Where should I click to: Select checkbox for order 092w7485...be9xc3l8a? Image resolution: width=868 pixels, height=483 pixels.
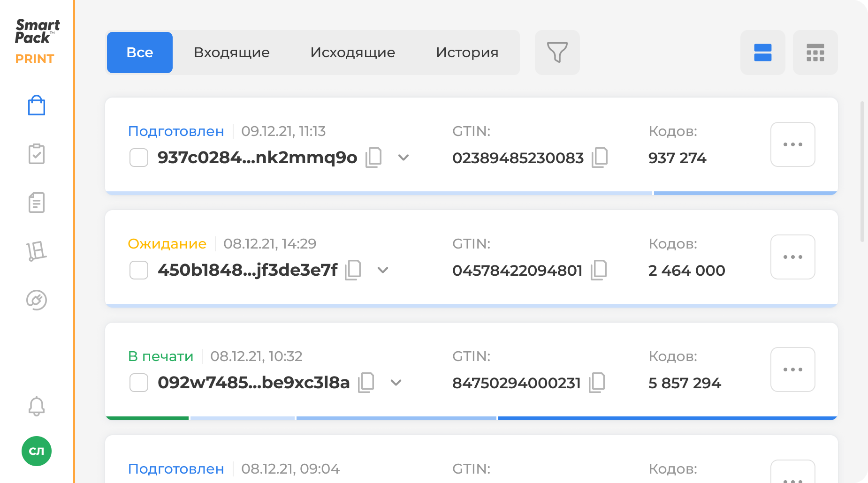click(x=139, y=383)
